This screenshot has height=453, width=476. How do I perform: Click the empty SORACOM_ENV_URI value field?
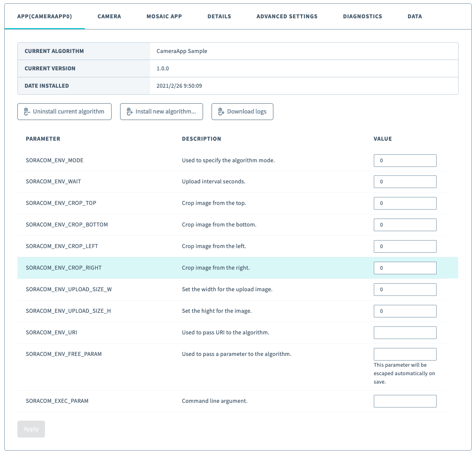click(x=405, y=332)
